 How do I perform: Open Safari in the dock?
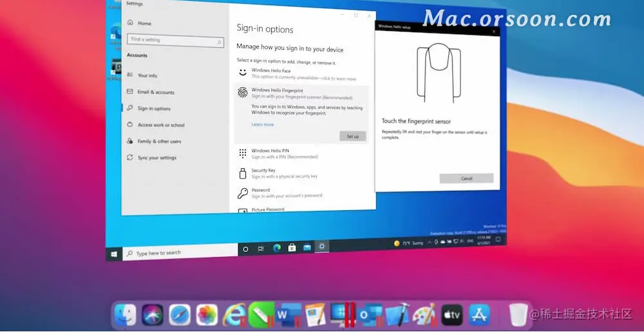click(180, 315)
